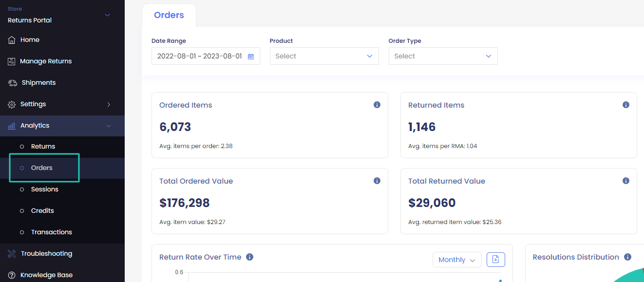
Task: Click the Troubleshooting tools icon
Action: 11,253
